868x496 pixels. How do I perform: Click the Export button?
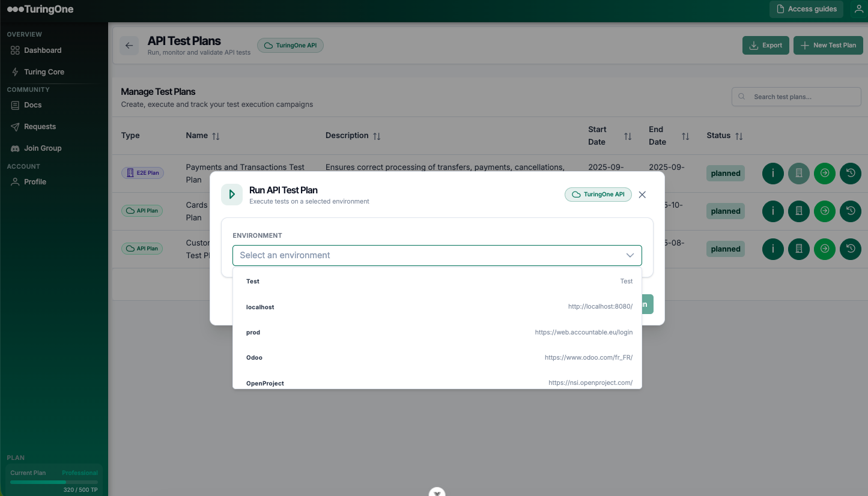(765, 45)
